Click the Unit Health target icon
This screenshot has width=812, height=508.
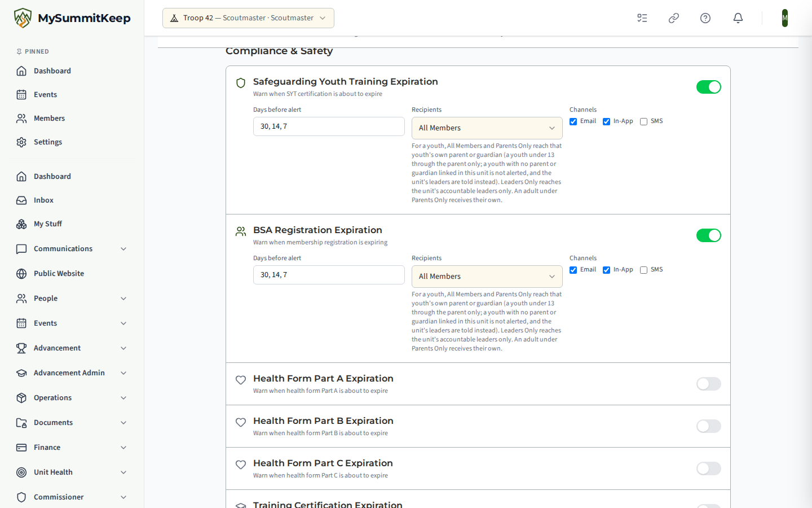[x=21, y=472]
